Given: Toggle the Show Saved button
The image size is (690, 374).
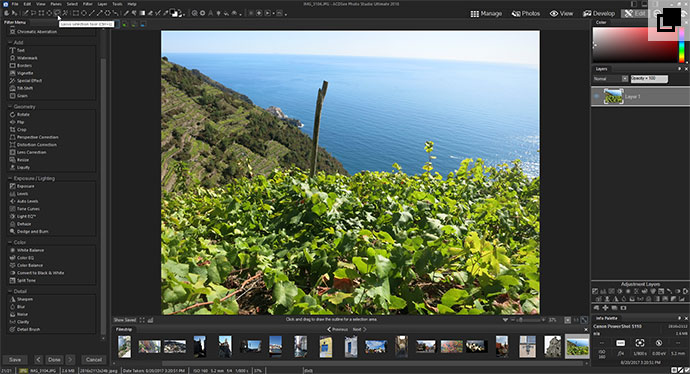Looking at the screenshot, I should click(x=125, y=320).
